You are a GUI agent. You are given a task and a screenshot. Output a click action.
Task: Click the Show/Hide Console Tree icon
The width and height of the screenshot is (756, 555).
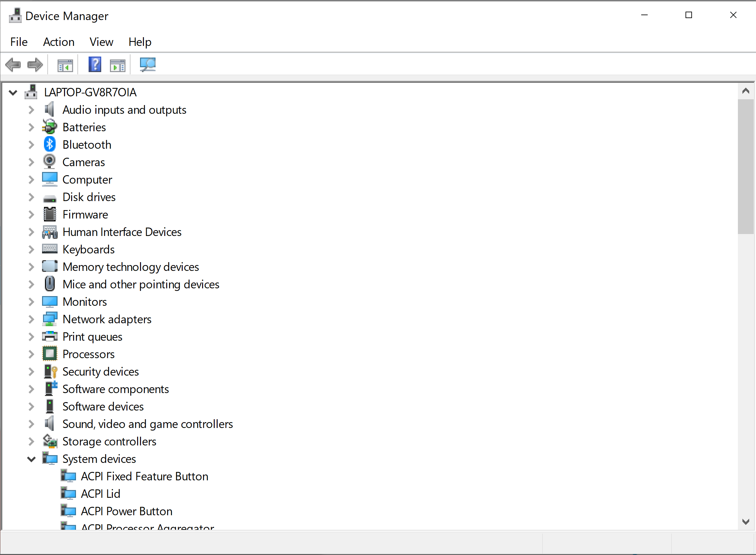pos(65,65)
